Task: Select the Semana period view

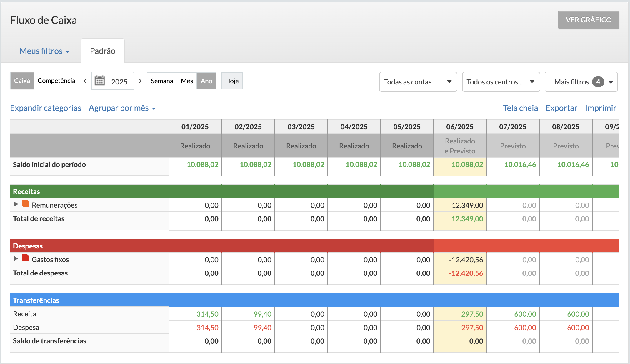Action: click(162, 81)
